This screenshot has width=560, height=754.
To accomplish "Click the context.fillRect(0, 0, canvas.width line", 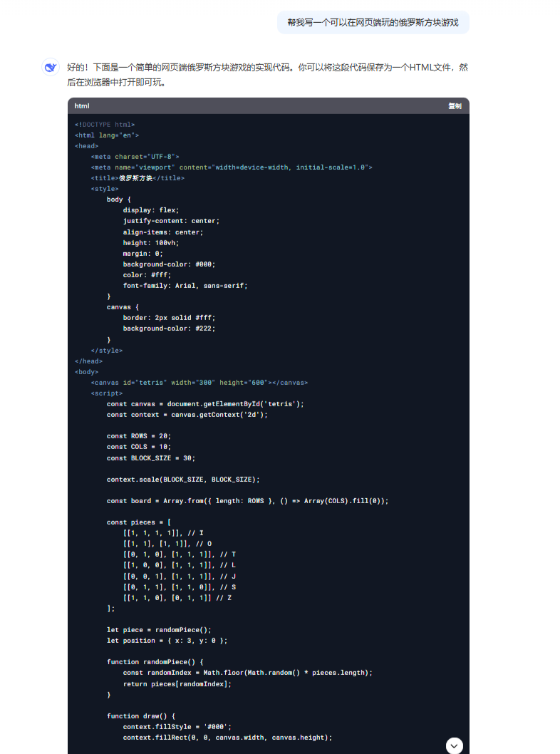I will 227,738.
